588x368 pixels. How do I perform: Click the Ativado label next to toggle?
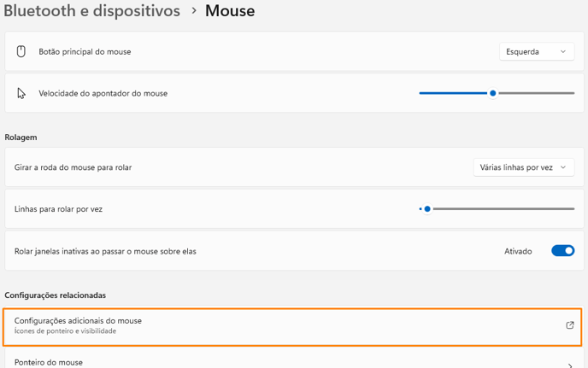click(x=518, y=251)
